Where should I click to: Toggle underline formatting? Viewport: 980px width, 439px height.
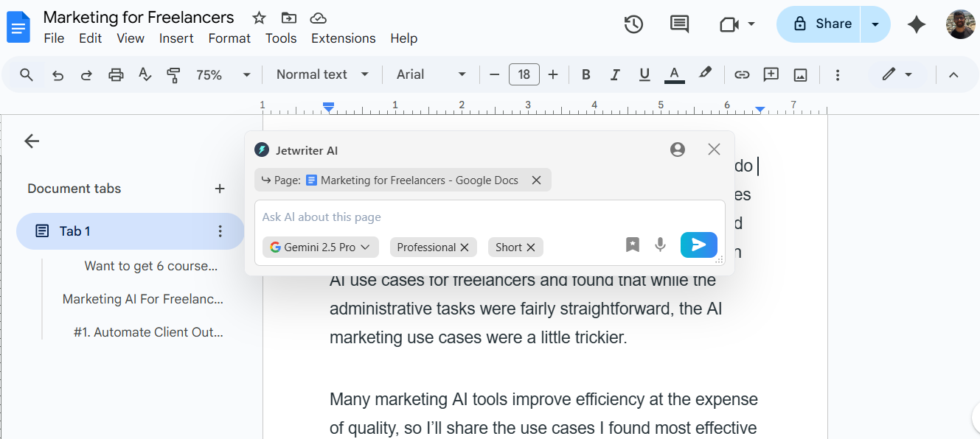pyautogui.click(x=644, y=74)
